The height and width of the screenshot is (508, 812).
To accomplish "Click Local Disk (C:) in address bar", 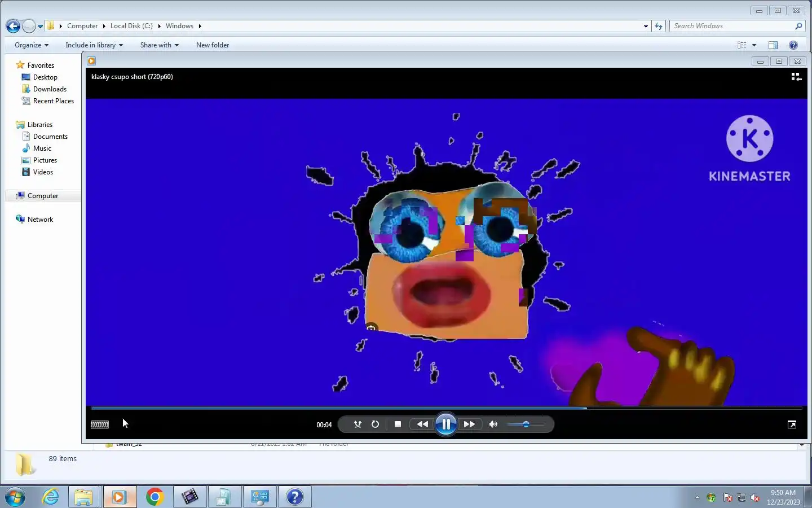I will pos(131,26).
